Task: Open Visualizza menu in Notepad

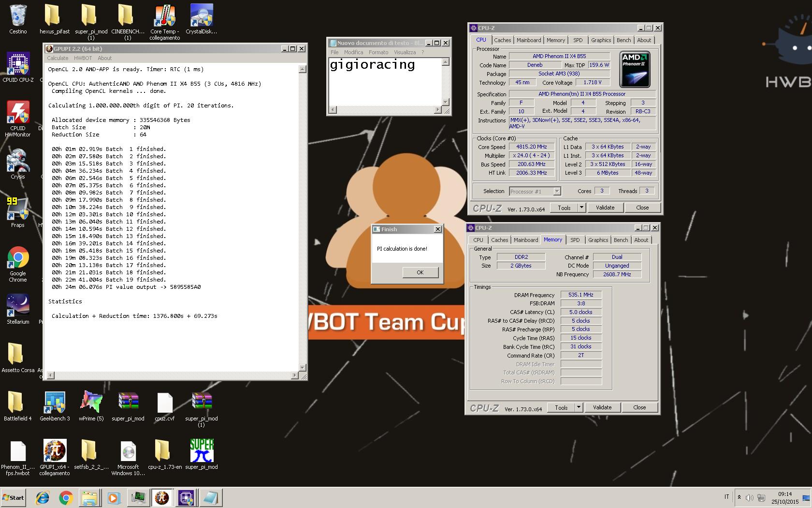Action: coord(405,52)
